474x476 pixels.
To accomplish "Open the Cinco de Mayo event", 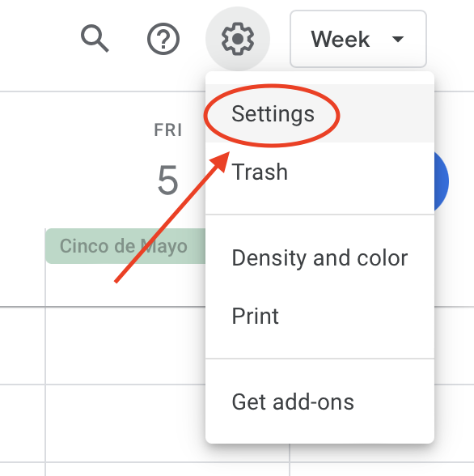I will tap(125, 246).
